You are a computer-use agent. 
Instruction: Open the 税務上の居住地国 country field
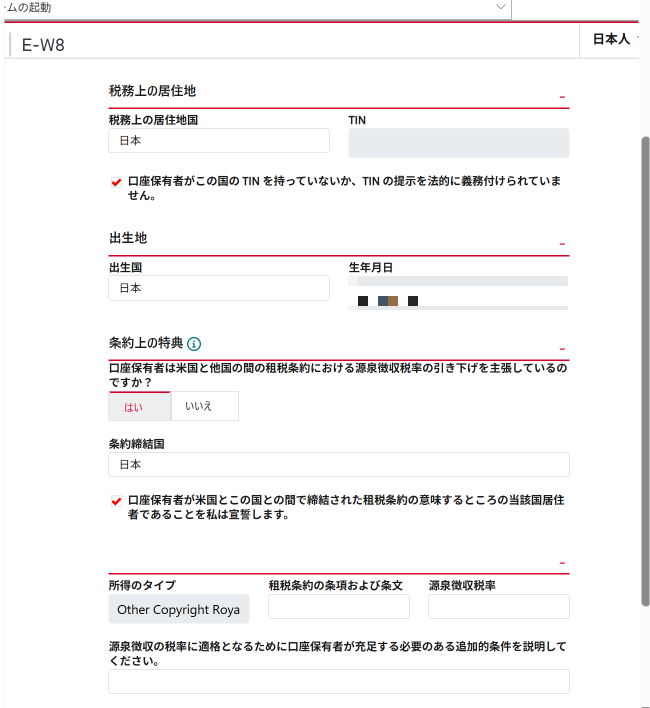click(x=219, y=141)
